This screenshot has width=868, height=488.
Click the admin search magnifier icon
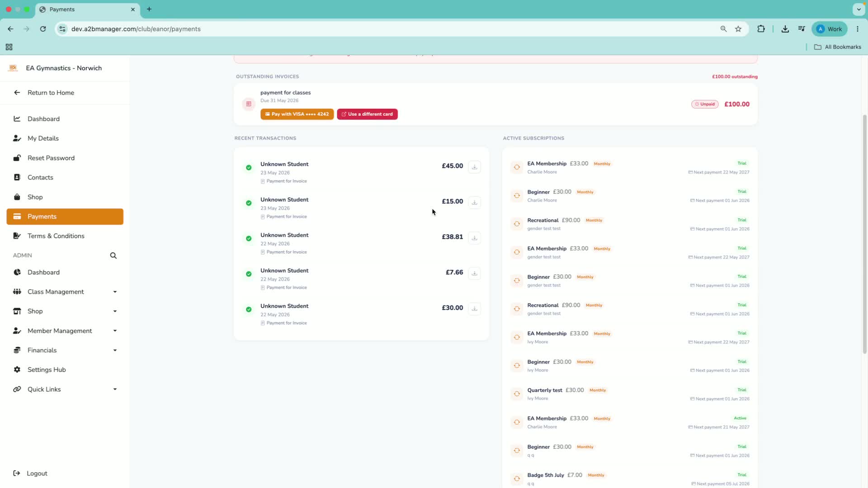pyautogui.click(x=113, y=256)
